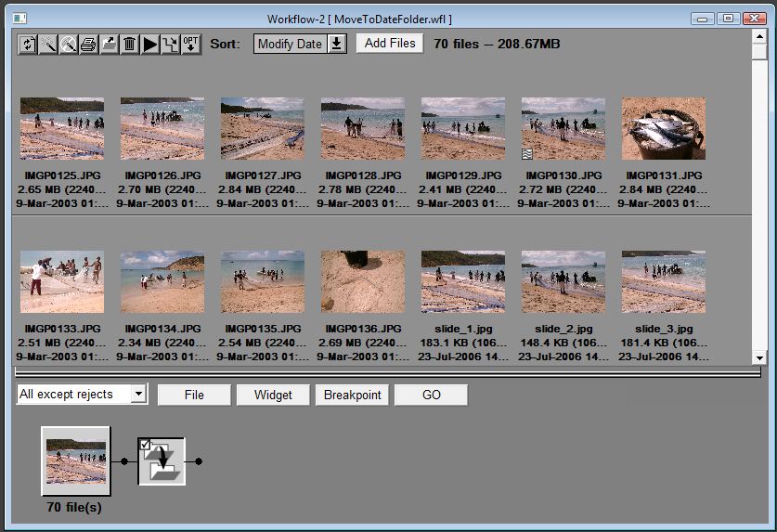
Task: Toggle the checkbox on the move-folder widget
Action: click(x=144, y=446)
